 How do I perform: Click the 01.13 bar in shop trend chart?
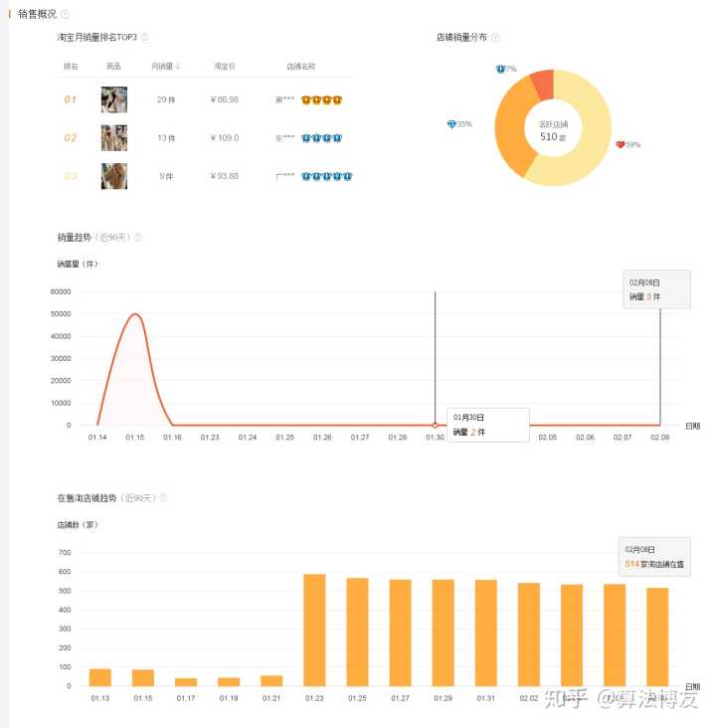(100, 677)
